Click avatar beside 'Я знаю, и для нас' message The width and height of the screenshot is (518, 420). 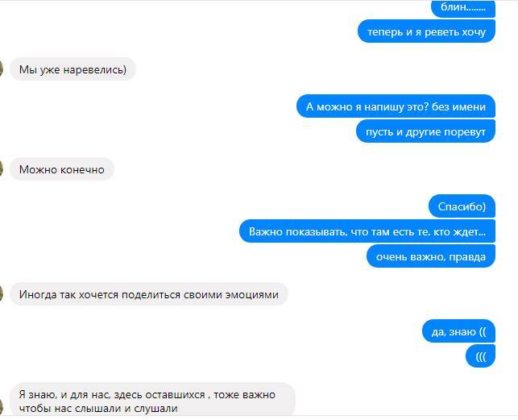[1, 407]
